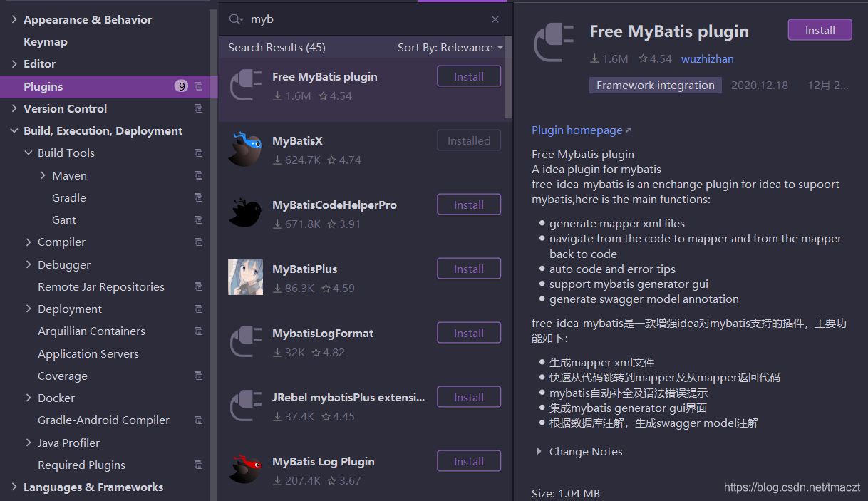Install JRebel mybatisPlus extension
Image resolution: width=868 pixels, height=501 pixels.
(469, 397)
